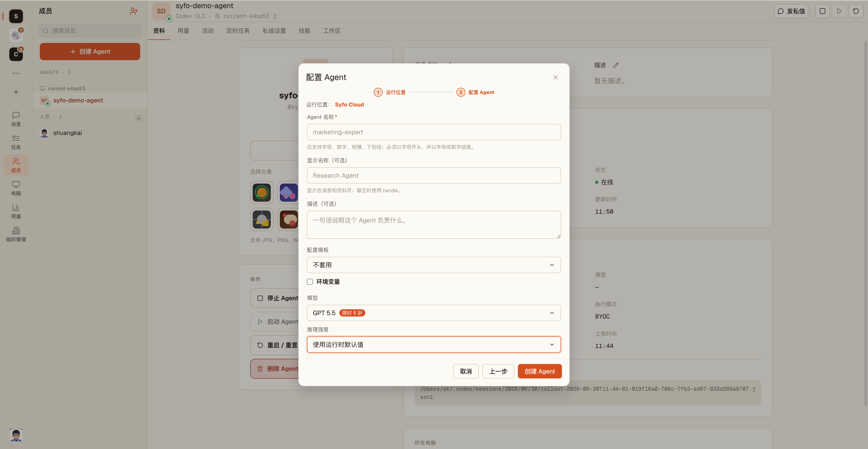The width and height of the screenshot is (868, 449).
Task: Click 删除 Agent button
Action: pyautogui.click(x=275, y=369)
